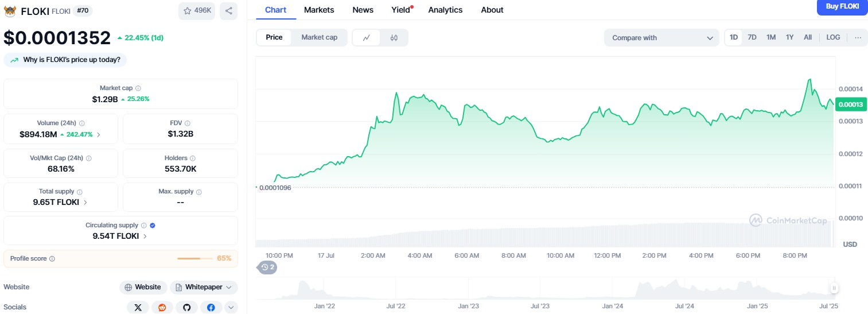Open the Reddit social link

pyautogui.click(x=162, y=308)
